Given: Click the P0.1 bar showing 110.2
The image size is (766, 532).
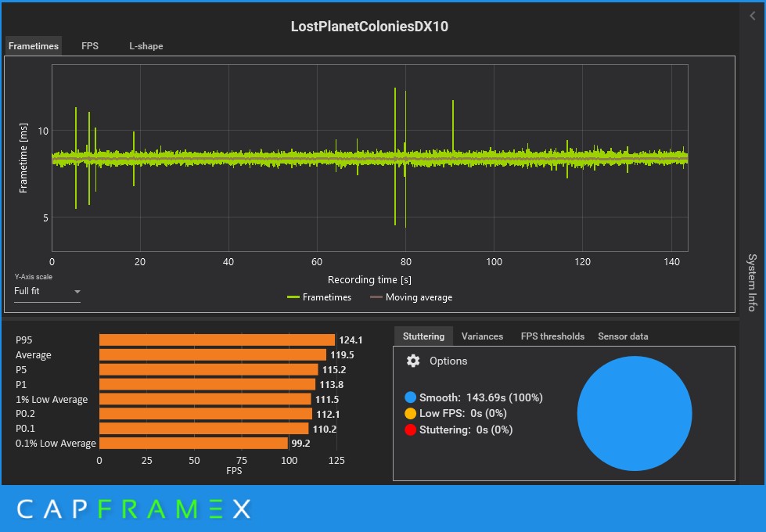Looking at the screenshot, I should click(203, 429).
